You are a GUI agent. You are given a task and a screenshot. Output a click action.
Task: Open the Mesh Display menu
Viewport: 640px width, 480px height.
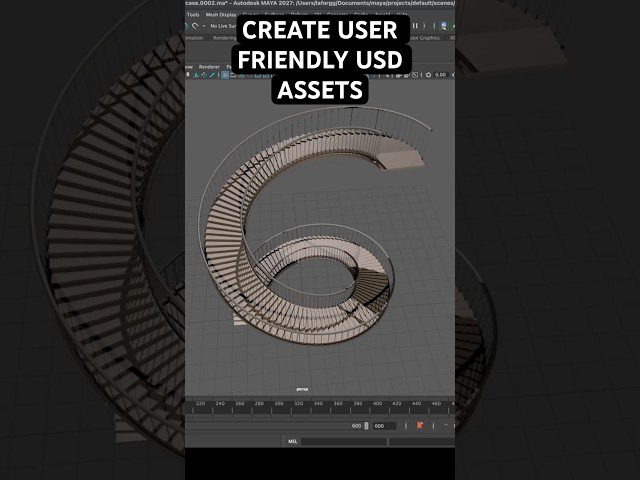pos(221,15)
